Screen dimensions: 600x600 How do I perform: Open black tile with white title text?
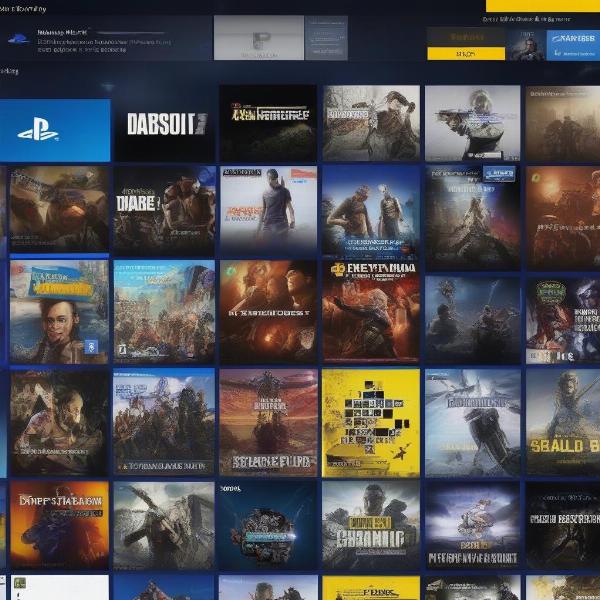(x=563, y=525)
